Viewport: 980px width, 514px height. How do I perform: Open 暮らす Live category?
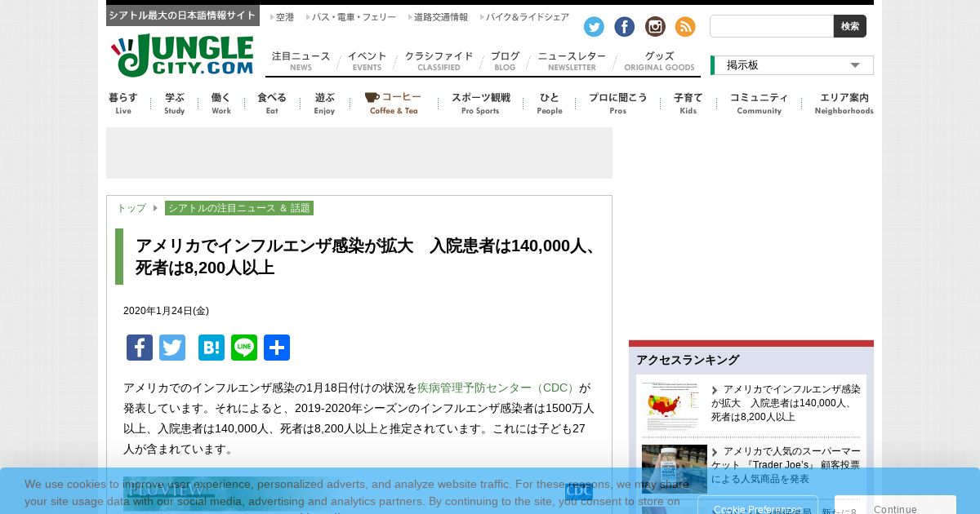point(123,104)
